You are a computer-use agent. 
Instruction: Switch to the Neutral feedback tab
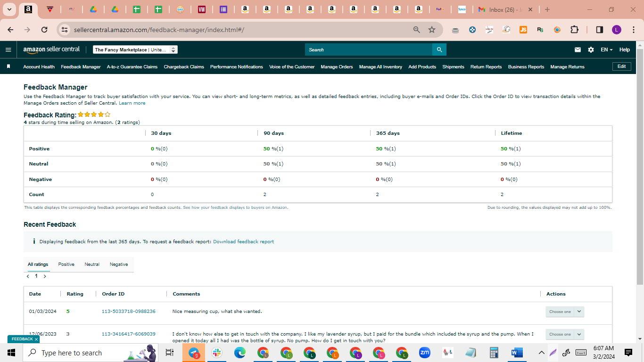[x=92, y=264]
